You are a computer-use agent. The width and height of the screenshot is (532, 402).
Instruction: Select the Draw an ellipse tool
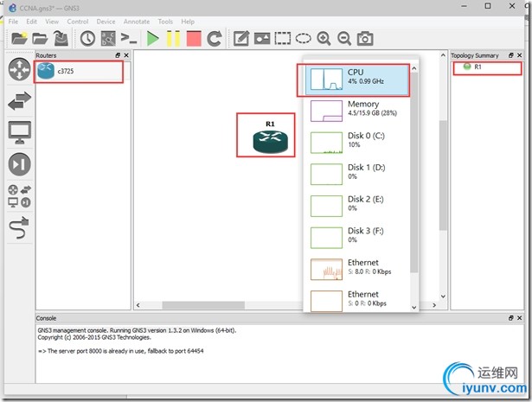[x=303, y=38]
